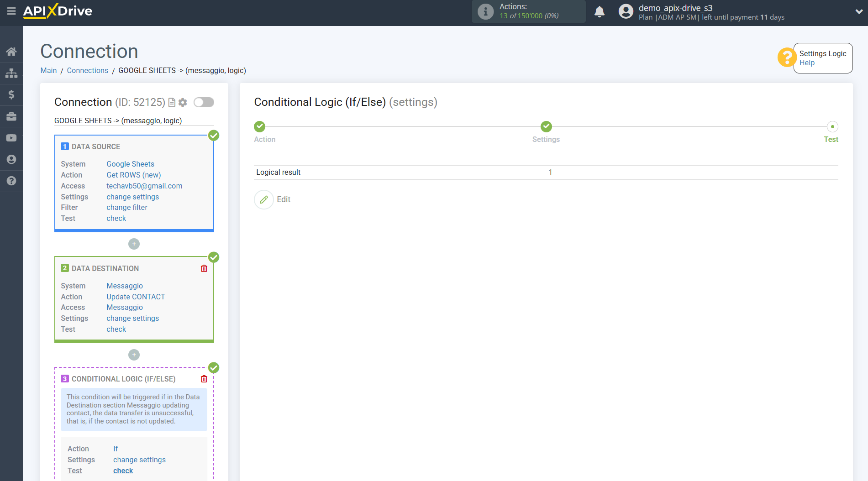Click the Edit button
The width and height of the screenshot is (868, 481).
click(273, 199)
